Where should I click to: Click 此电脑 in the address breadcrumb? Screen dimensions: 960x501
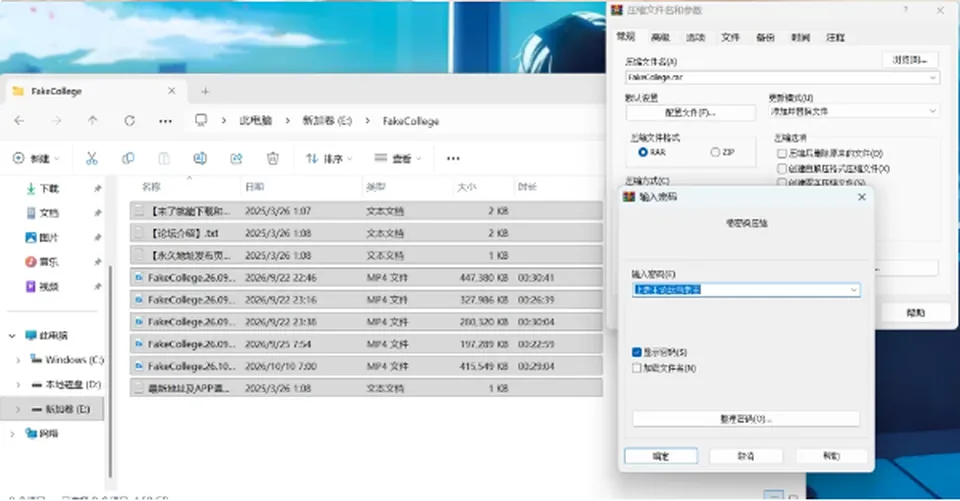pyautogui.click(x=255, y=121)
